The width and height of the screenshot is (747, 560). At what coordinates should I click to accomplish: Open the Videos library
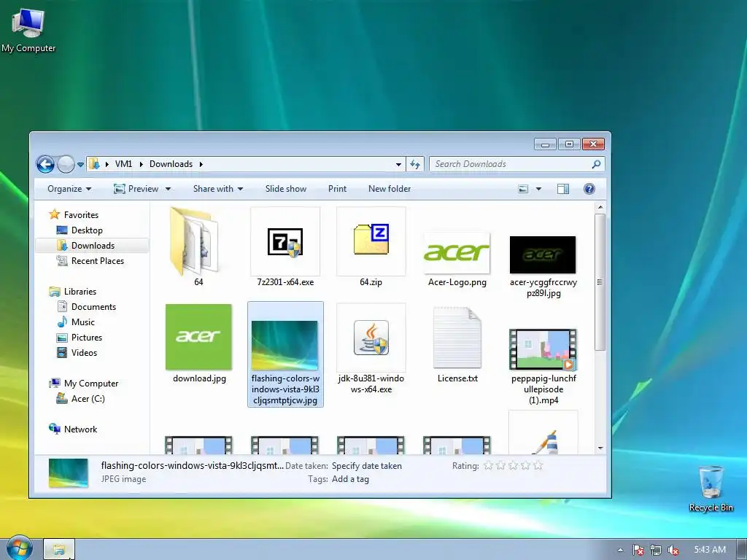[x=84, y=353]
